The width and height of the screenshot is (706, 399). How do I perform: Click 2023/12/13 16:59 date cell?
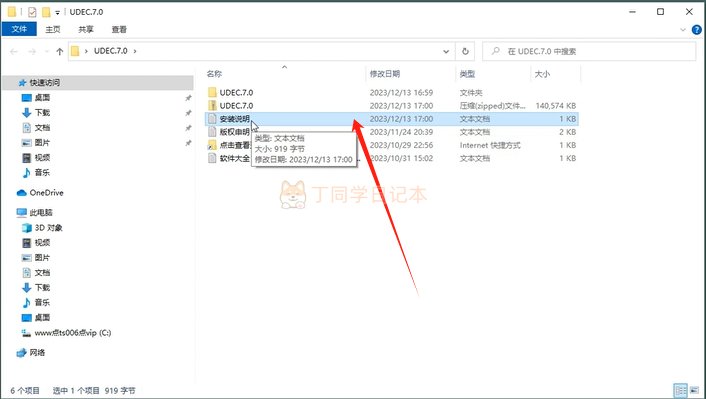(401, 92)
